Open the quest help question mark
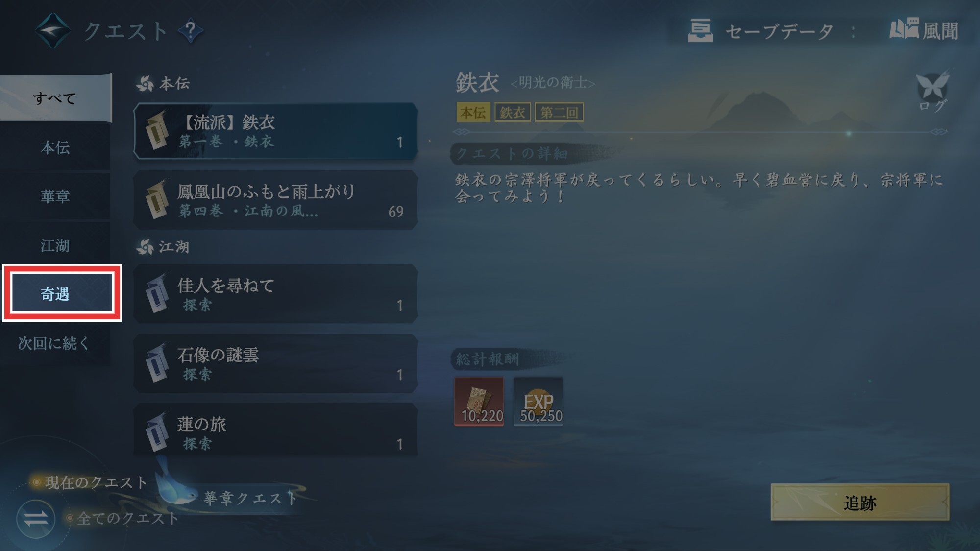Image resolution: width=980 pixels, height=551 pixels. click(x=190, y=31)
